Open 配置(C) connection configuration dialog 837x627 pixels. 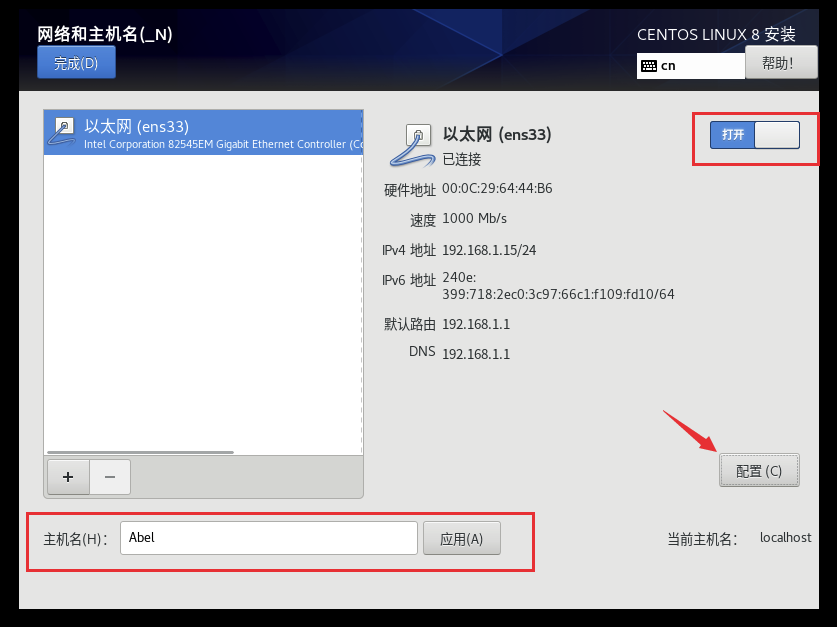point(759,470)
